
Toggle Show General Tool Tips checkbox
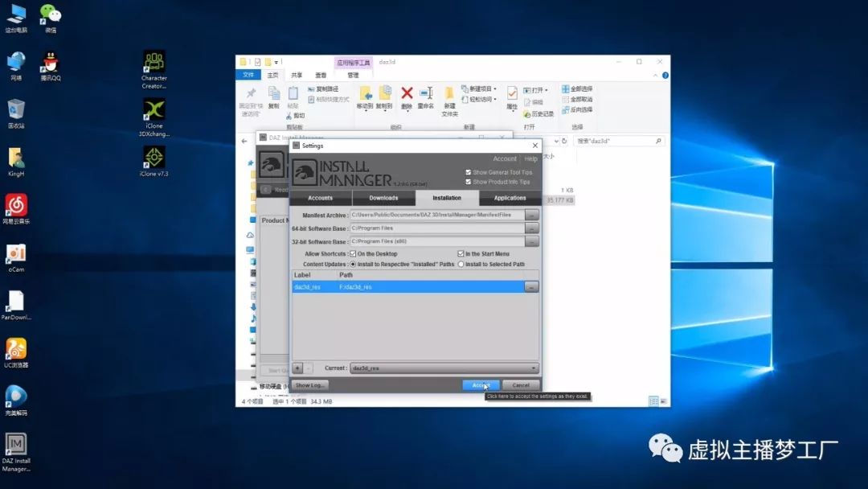[469, 172]
